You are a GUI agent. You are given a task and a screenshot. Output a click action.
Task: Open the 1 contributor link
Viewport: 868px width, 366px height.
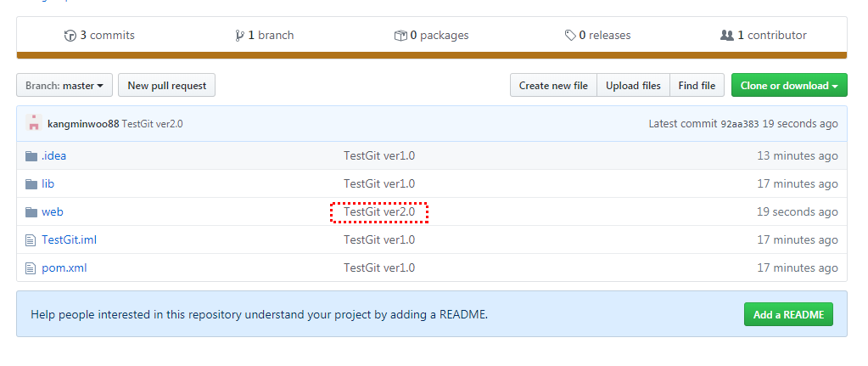click(x=764, y=36)
